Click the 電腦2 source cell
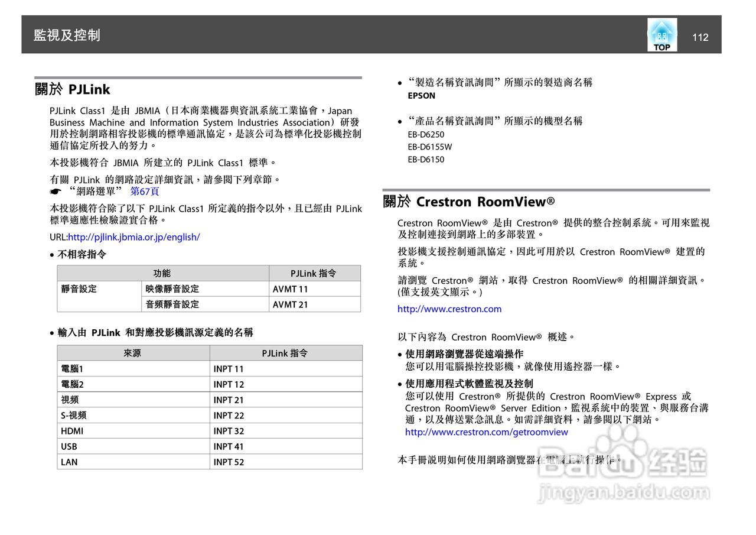This screenshot has height=535, width=756. (x=133, y=384)
